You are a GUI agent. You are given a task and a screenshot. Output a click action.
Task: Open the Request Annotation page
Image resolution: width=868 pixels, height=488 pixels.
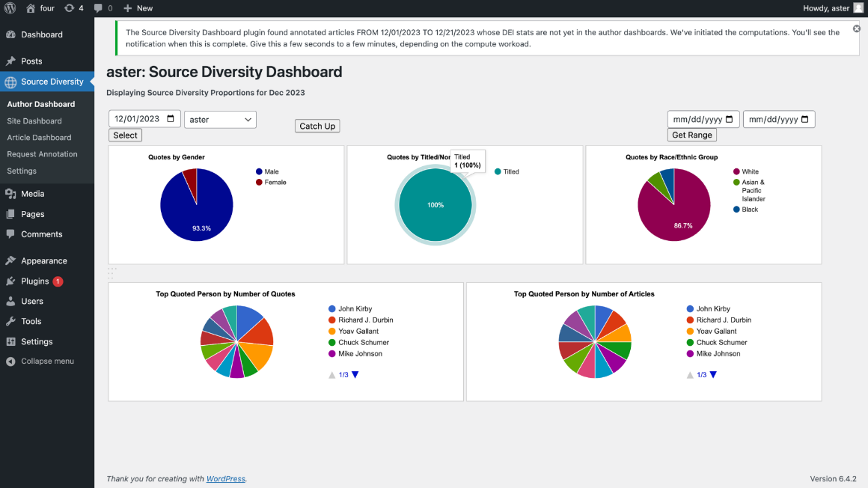point(40,153)
